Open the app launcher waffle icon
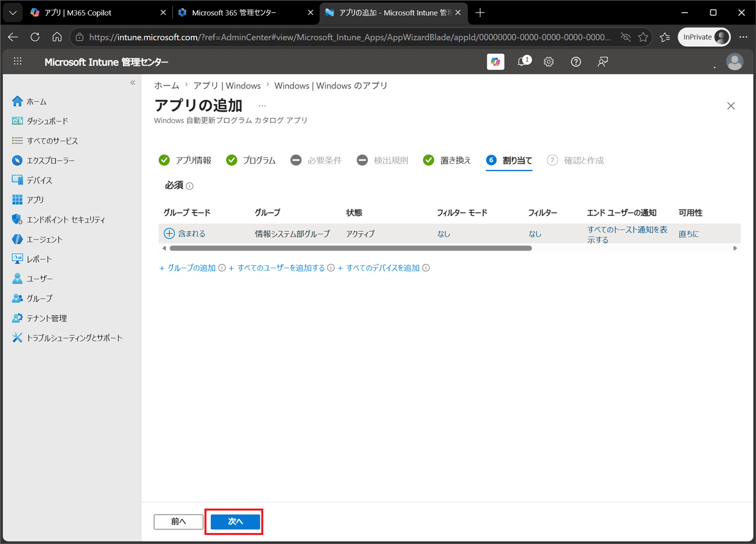Screen dimensions: 756x544 pos(18,61)
